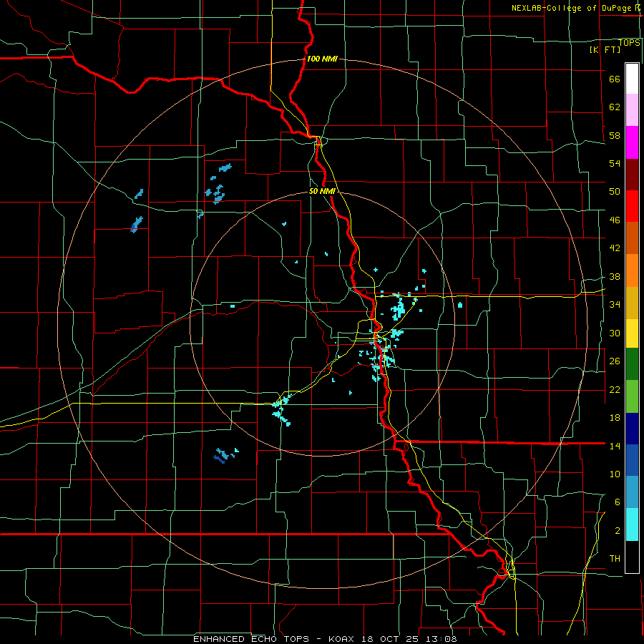Click the 'TH' legend label
This screenshot has height=644, width=644.
coord(615,559)
